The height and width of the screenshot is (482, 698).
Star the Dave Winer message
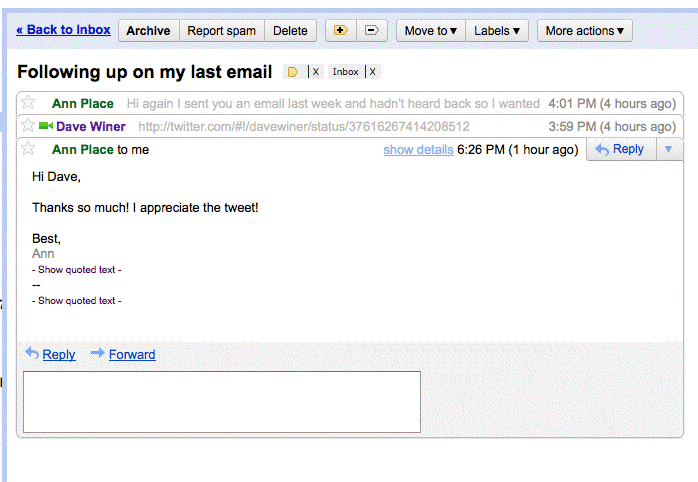29,126
